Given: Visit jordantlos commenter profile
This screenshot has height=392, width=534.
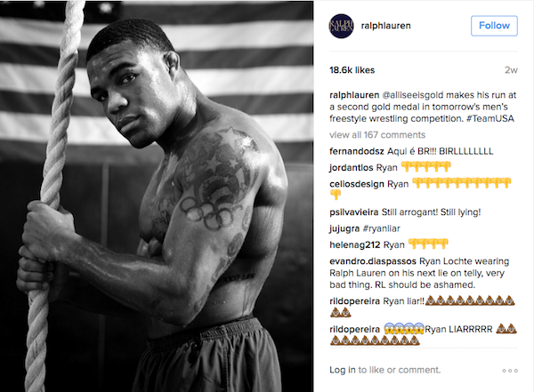Looking at the screenshot, I should click(352, 167).
